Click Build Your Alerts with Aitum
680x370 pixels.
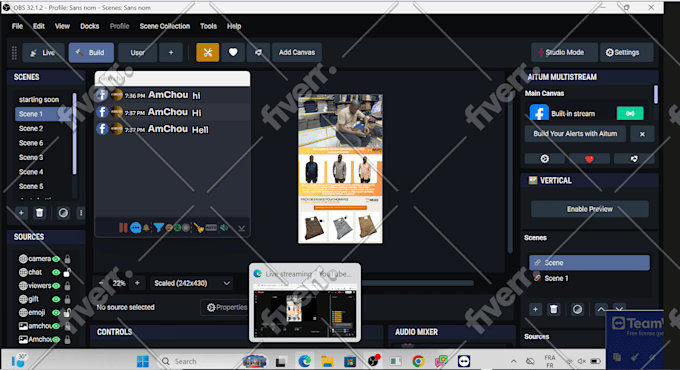click(x=575, y=134)
